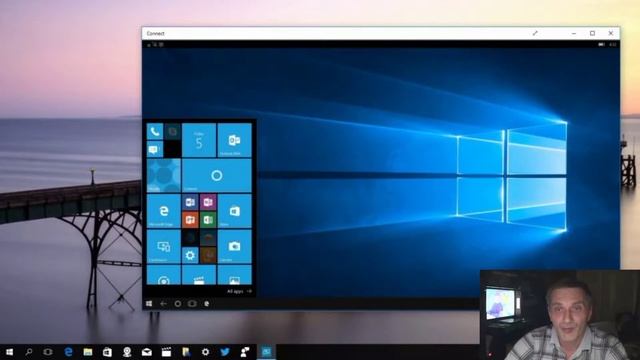
Task: Click the Connect window title bar text
Action: (x=156, y=33)
